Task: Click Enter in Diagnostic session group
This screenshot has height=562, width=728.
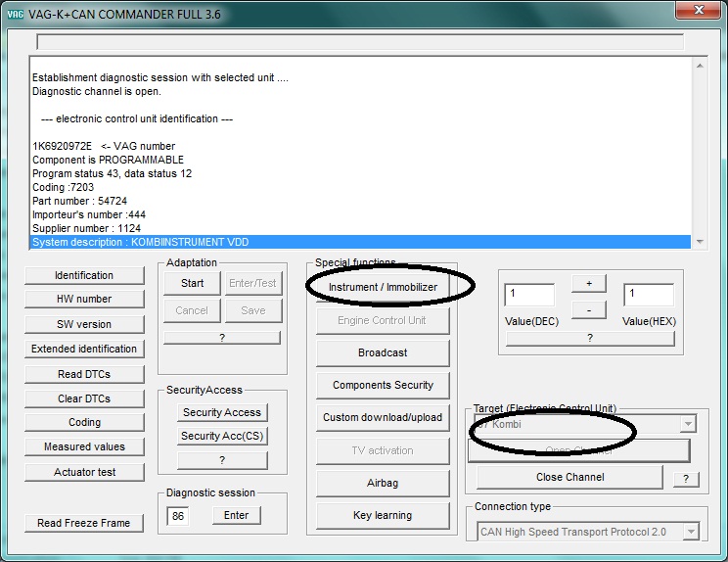Action: point(237,516)
